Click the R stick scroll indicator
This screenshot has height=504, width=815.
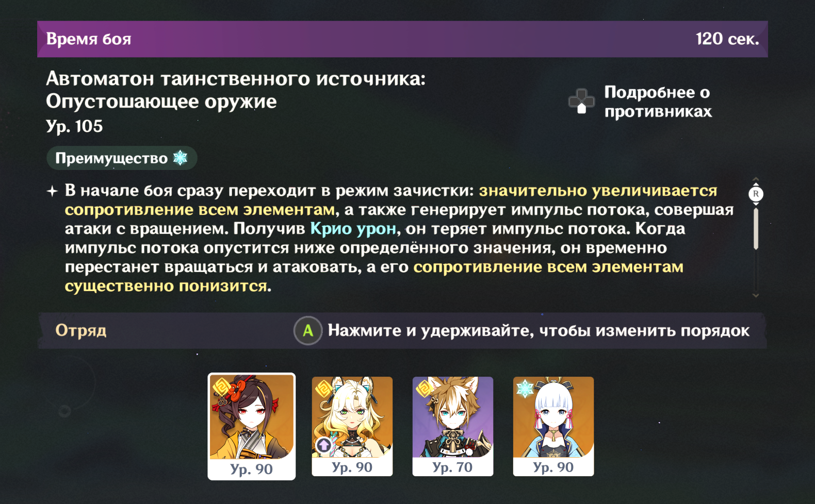756,194
